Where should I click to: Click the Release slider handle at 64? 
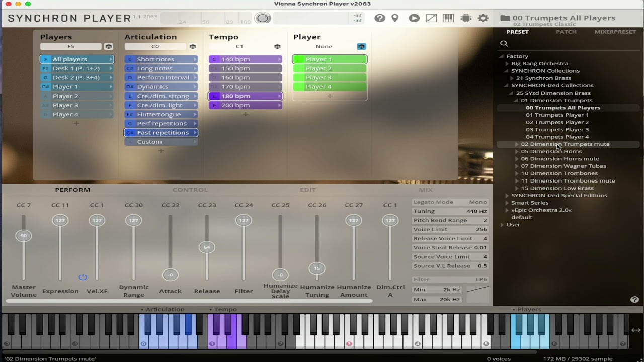(207, 247)
